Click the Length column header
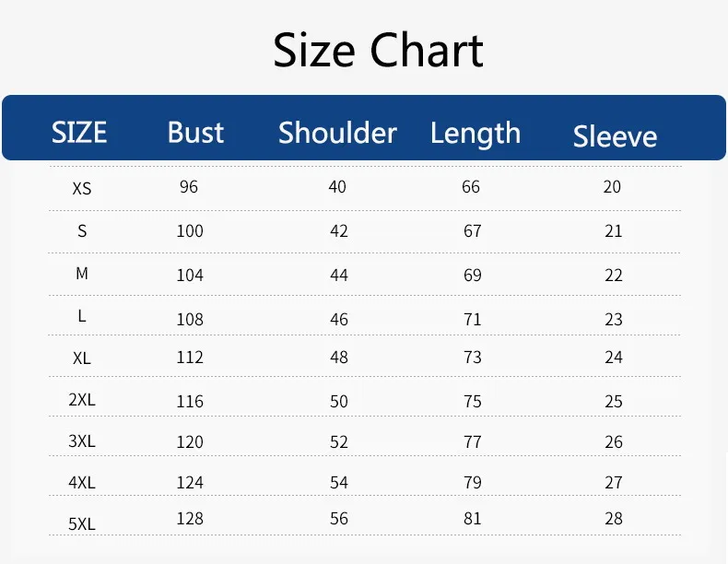This screenshot has height=564, width=728. point(475,134)
